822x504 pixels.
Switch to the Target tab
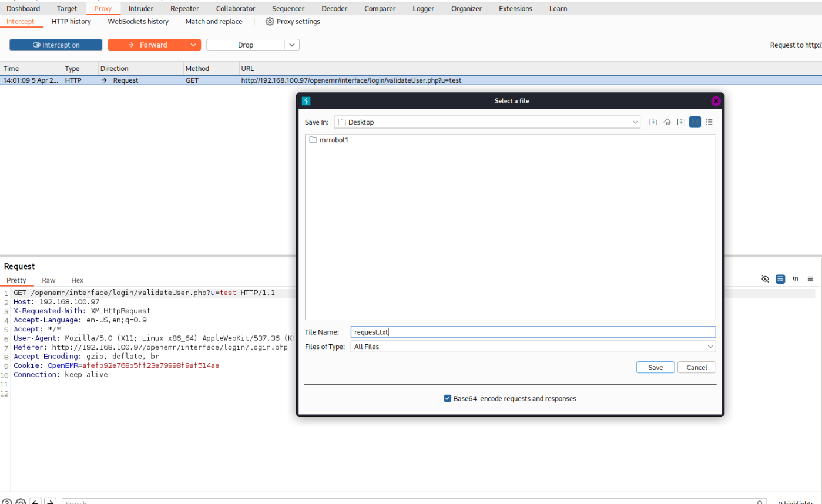pos(67,9)
